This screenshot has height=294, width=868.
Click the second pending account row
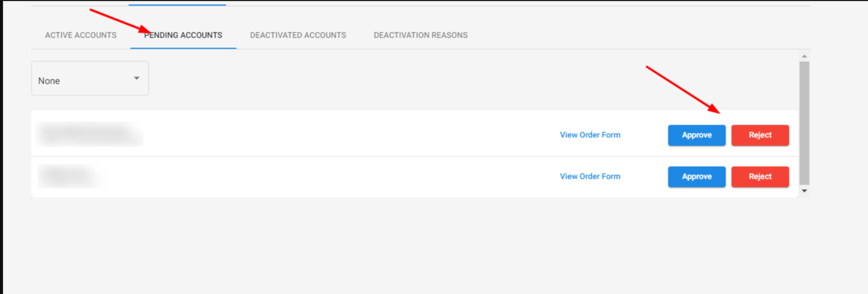(415, 177)
